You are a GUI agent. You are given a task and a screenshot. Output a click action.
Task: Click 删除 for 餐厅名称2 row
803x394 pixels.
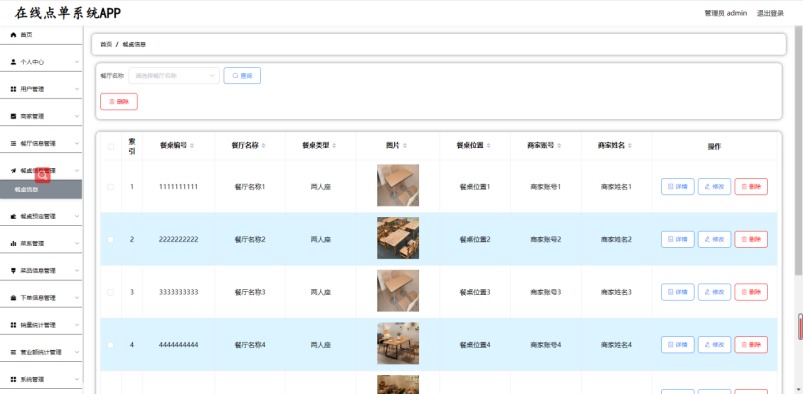point(751,239)
